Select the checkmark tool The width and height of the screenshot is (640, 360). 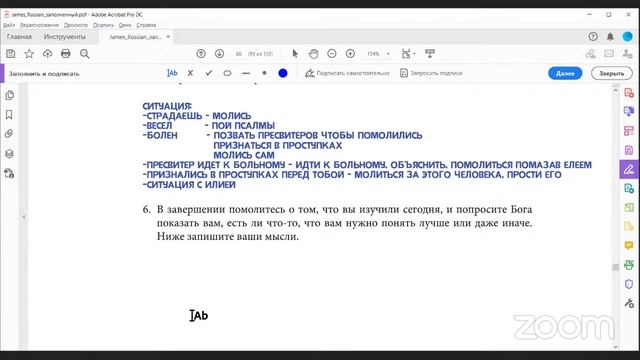point(209,73)
